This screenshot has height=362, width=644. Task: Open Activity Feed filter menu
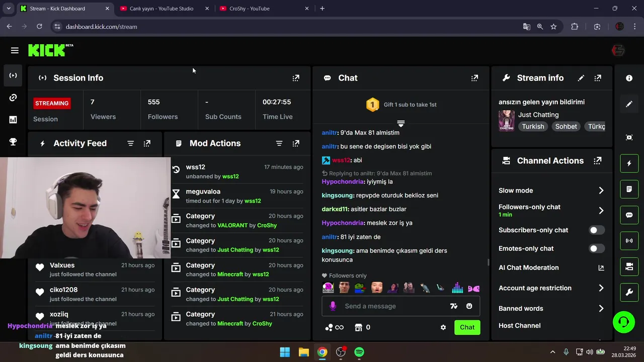point(130,143)
